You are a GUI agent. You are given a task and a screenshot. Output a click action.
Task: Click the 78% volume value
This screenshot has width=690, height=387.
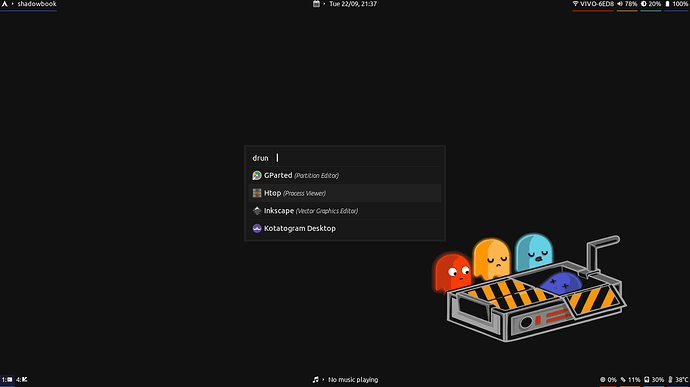[631, 4]
